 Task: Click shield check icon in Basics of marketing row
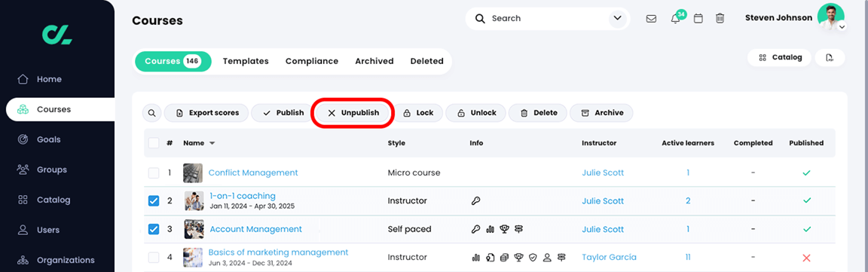533,258
